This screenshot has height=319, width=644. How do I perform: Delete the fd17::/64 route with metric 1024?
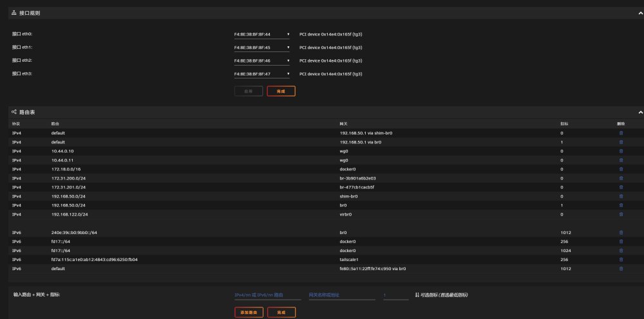click(x=621, y=251)
